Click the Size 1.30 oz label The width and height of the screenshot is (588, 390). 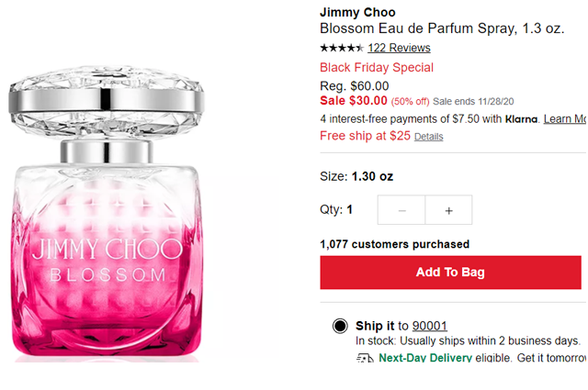[x=356, y=176]
